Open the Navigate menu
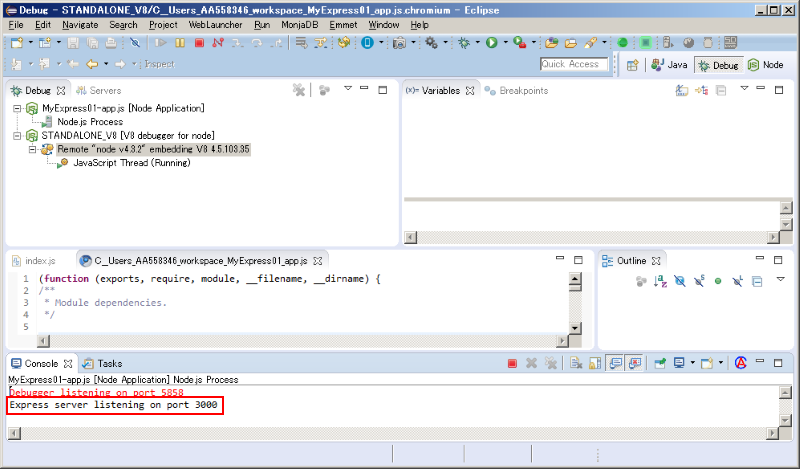Screen dimensions: 800x469 pyautogui.click(x=80, y=24)
